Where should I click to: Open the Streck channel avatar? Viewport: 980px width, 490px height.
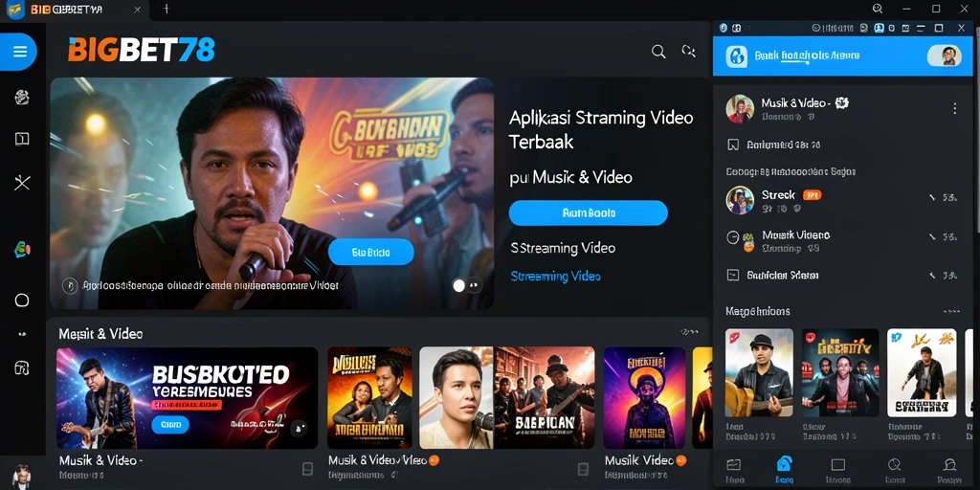740,200
